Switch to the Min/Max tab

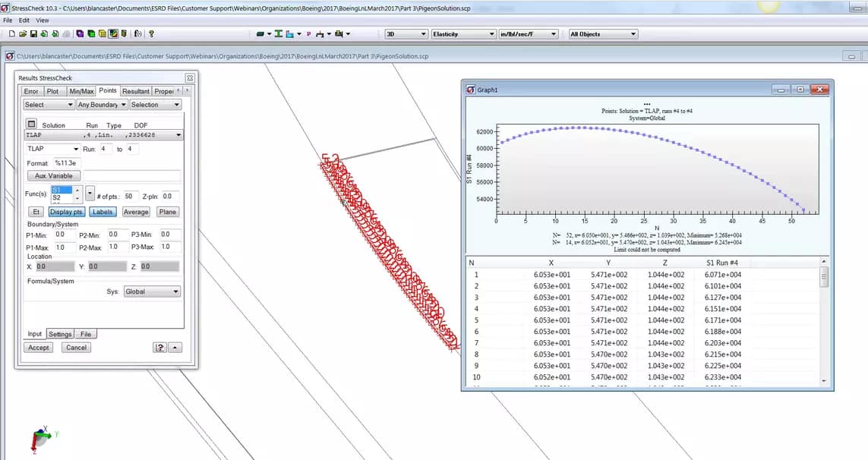[x=80, y=91]
